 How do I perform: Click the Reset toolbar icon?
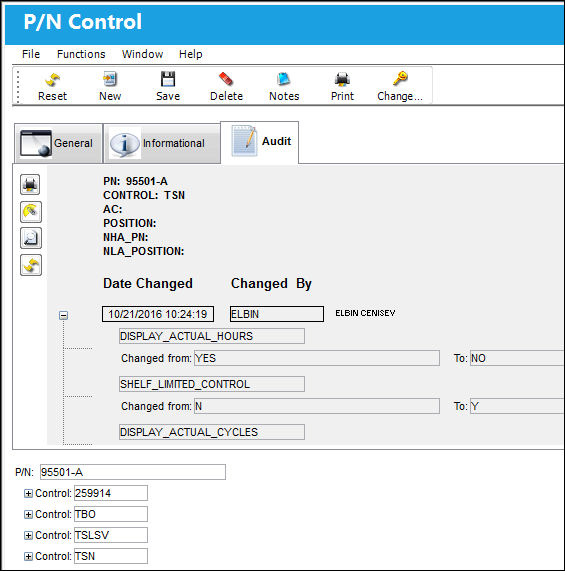click(52, 79)
